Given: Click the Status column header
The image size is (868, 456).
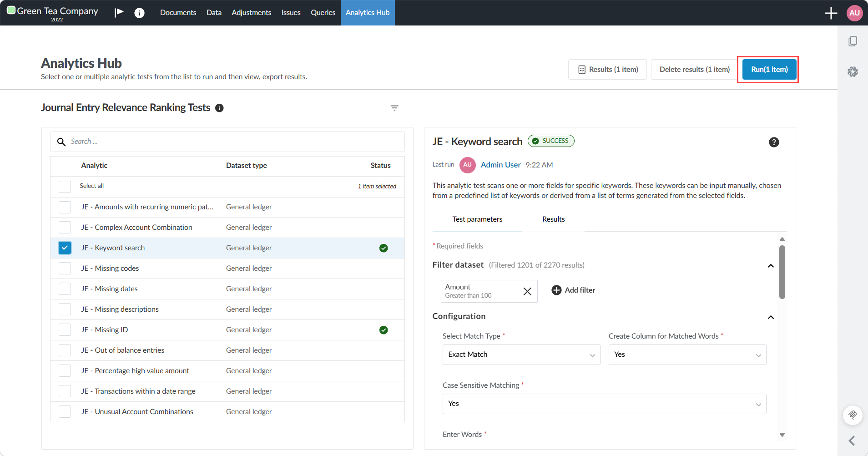Looking at the screenshot, I should (x=380, y=166).
